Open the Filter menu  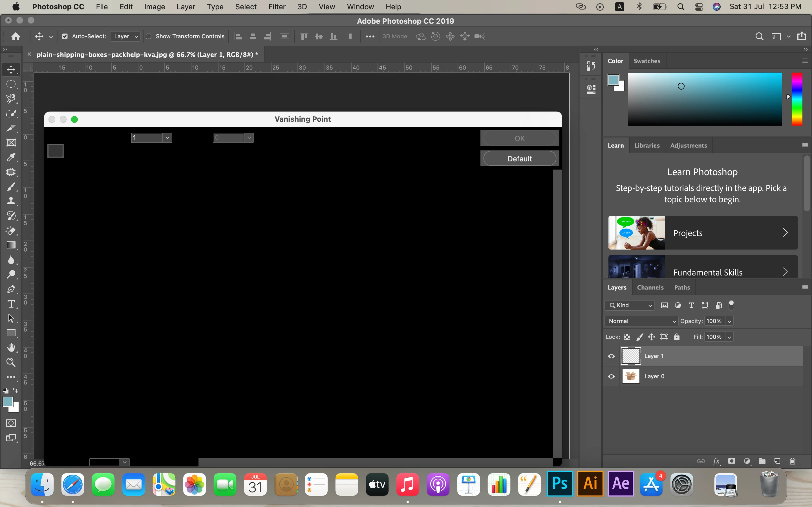click(x=277, y=7)
